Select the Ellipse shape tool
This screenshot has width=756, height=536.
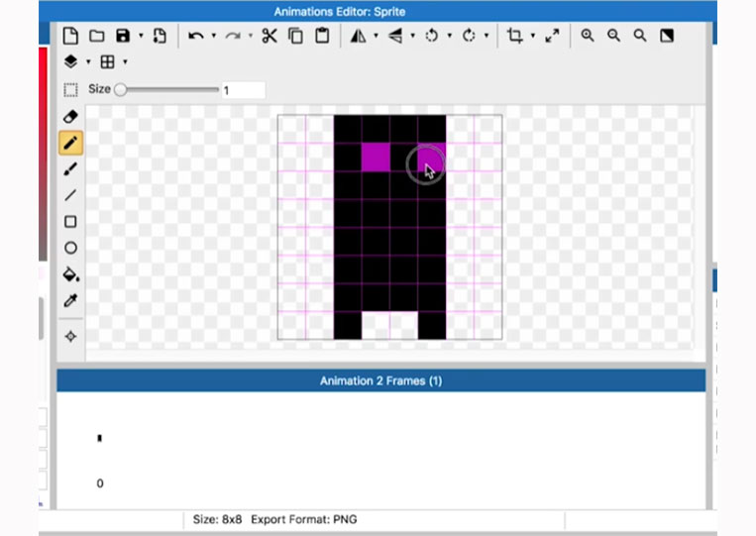coord(70,248)
